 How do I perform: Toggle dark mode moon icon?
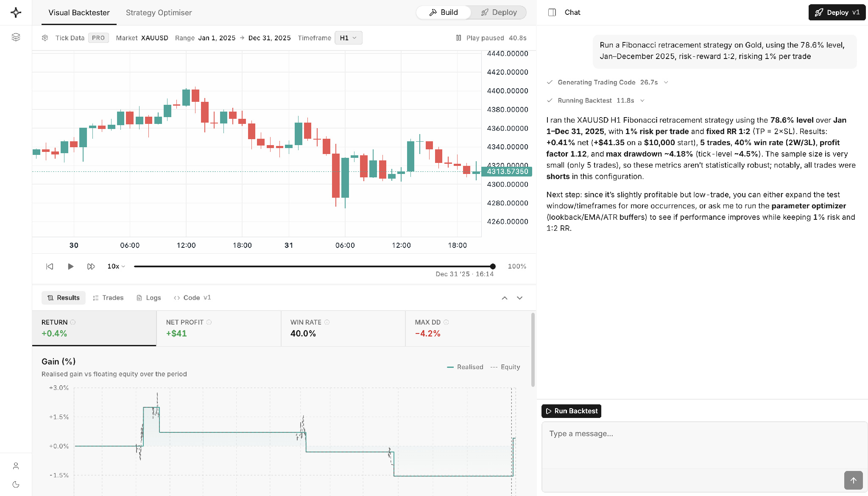coord(16,485)
